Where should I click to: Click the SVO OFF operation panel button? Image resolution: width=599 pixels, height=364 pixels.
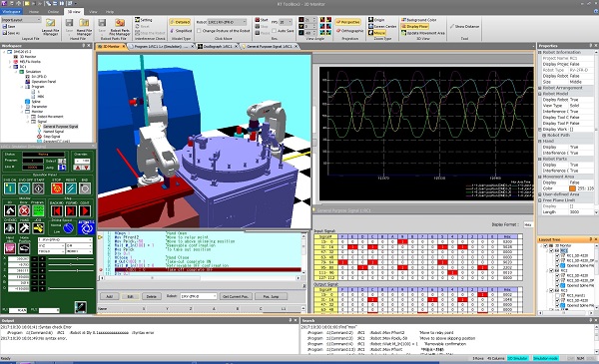(x=24, y=188)
